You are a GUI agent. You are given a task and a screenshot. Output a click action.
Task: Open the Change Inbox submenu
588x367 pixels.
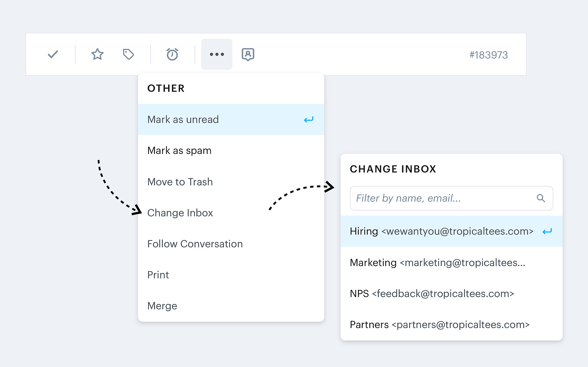point(231,213)
